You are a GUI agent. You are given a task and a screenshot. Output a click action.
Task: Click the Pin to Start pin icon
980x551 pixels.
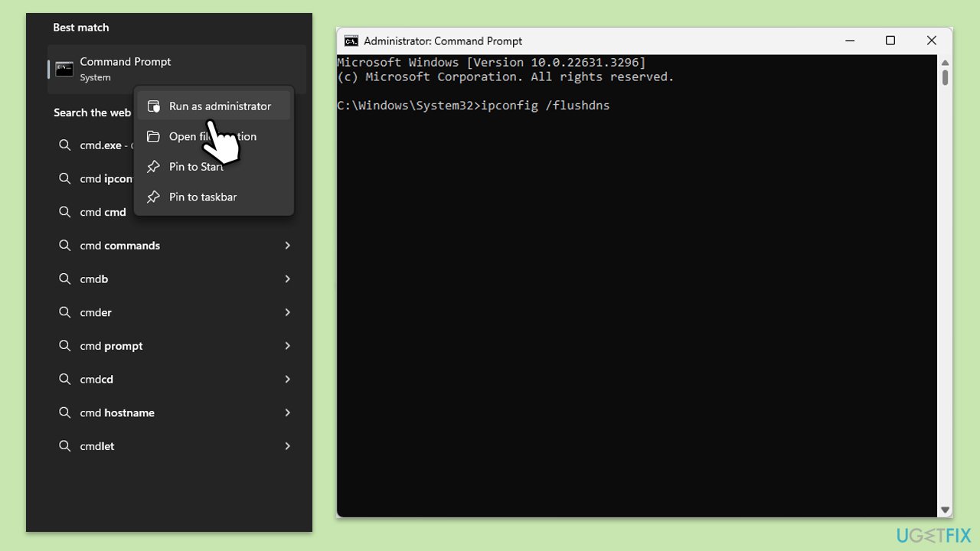coord(154,166)
